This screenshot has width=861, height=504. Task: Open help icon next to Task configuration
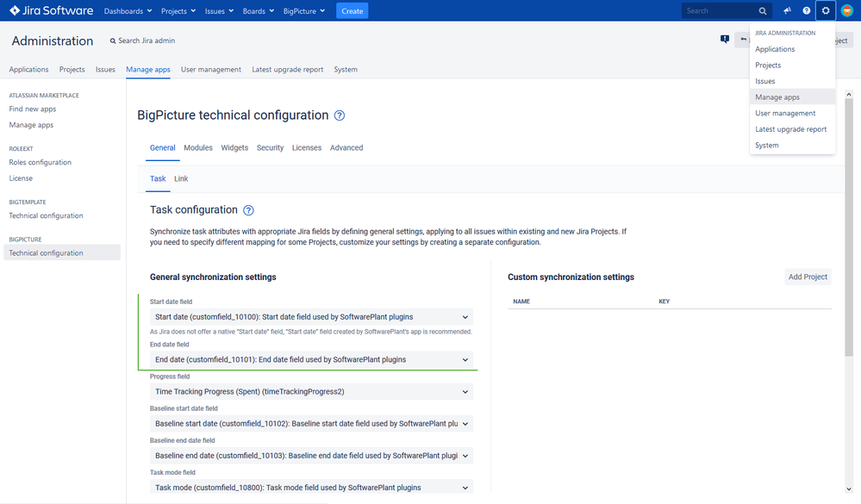[248, 210]
